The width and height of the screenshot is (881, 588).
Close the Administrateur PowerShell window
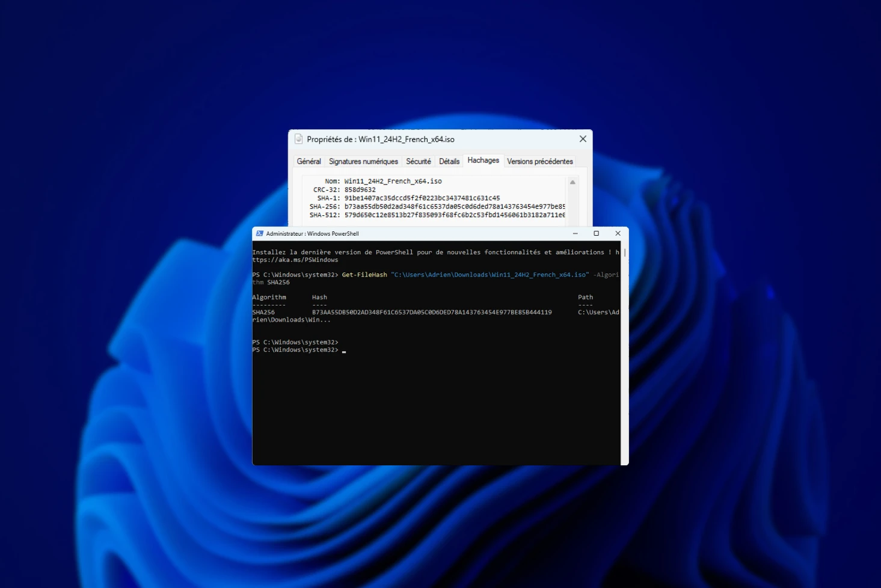[618, 233]
